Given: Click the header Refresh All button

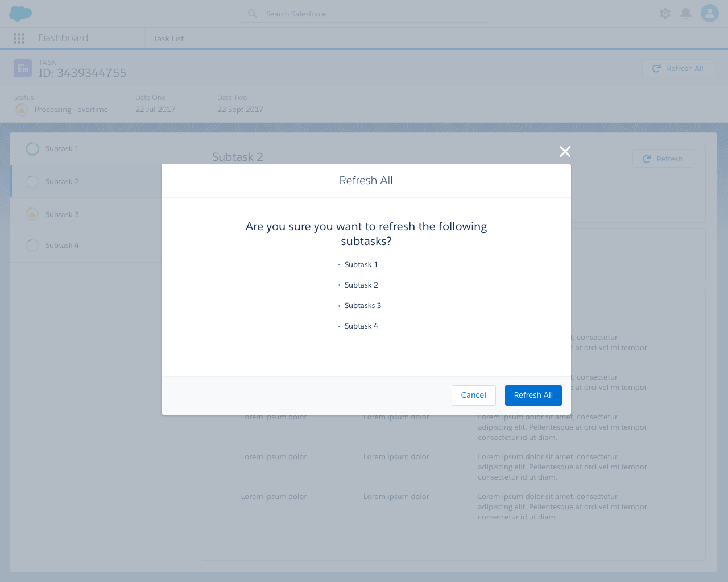Looking at the screenshot, I should click(x=678, y=69).
